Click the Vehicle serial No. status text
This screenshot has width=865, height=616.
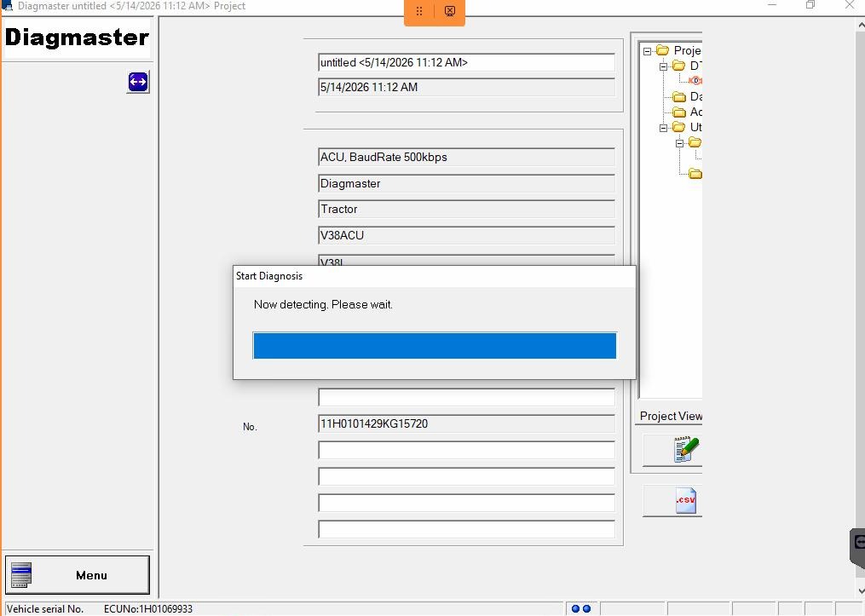click(44, 609)
